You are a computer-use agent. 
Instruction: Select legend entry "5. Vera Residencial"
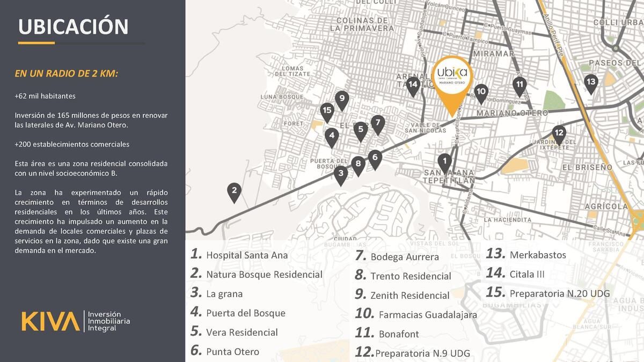pos(235,332)
